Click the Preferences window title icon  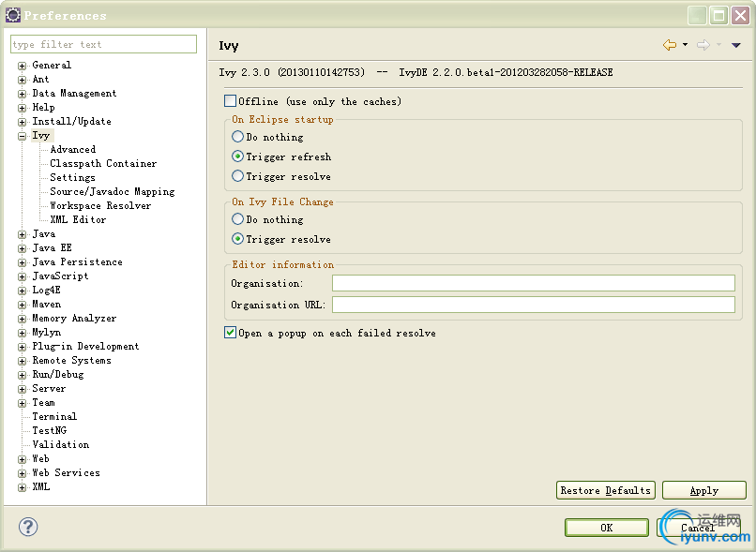tap(13, 15)
